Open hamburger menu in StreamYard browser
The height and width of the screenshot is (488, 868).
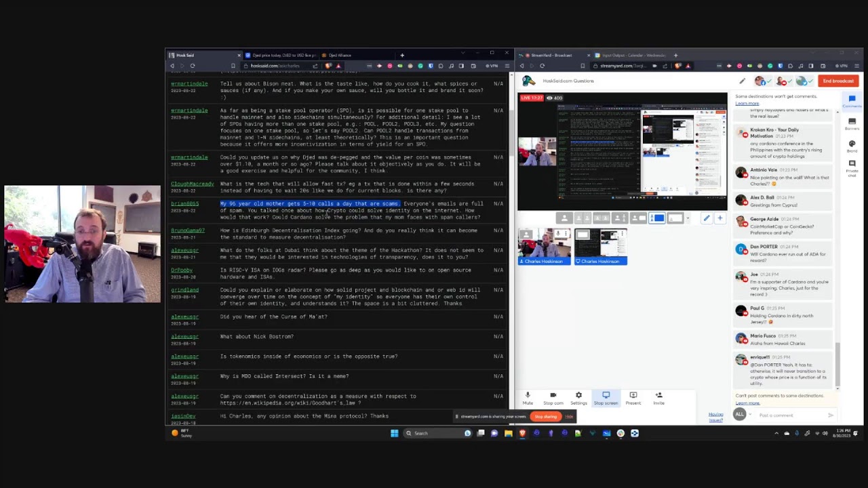[856, 66]
